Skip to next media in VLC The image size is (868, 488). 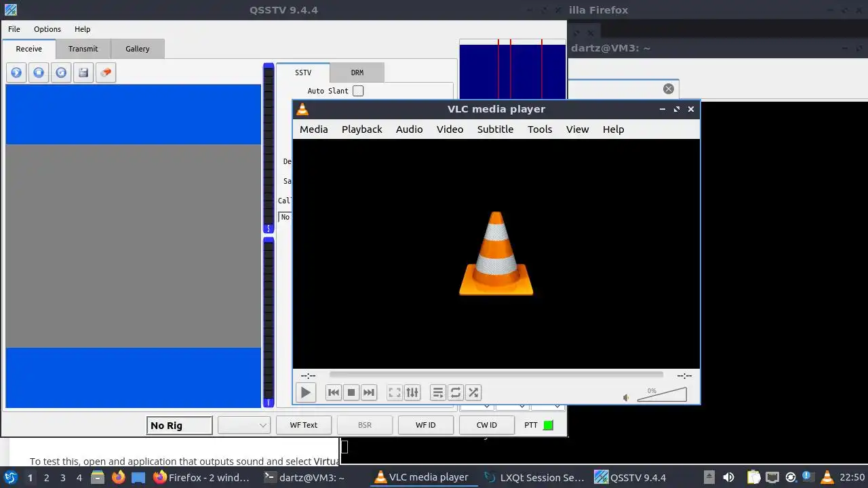(x=369, y=392)
